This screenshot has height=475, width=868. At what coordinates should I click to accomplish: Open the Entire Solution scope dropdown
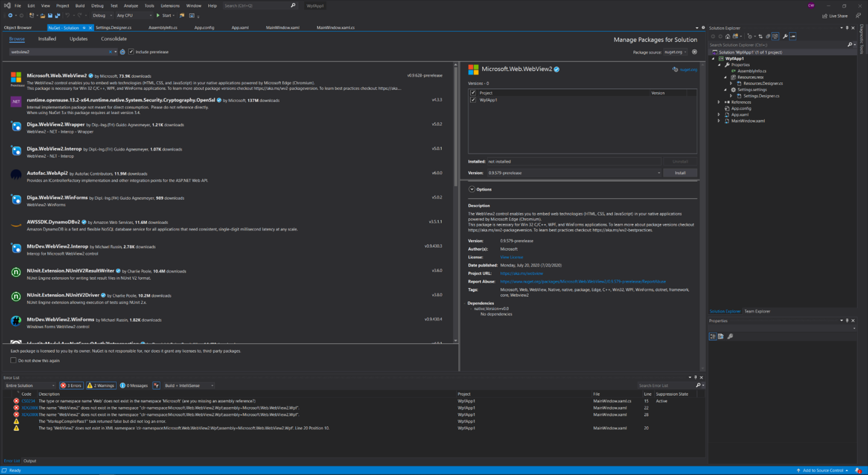30,386
